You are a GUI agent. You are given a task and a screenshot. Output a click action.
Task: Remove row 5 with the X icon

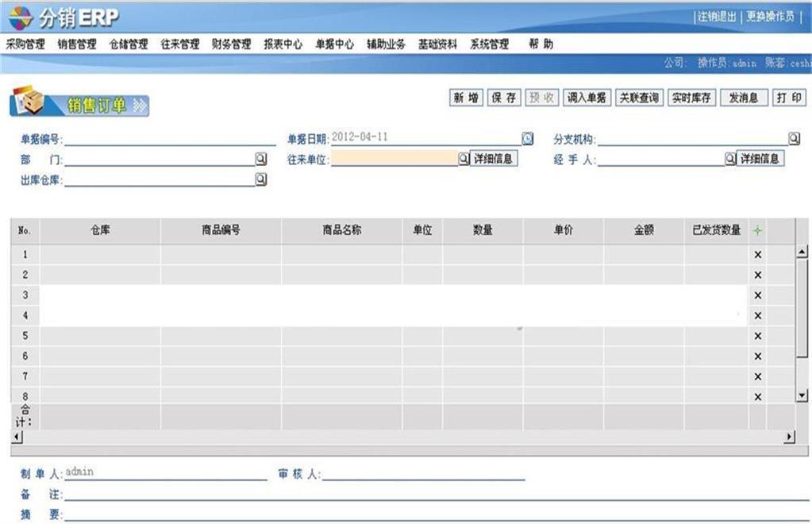point(757,337)
